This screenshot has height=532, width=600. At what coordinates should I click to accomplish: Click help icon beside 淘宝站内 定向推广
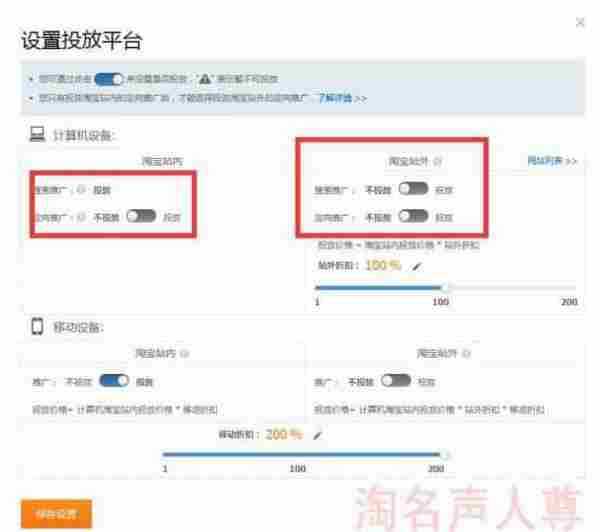click(82, 217)
